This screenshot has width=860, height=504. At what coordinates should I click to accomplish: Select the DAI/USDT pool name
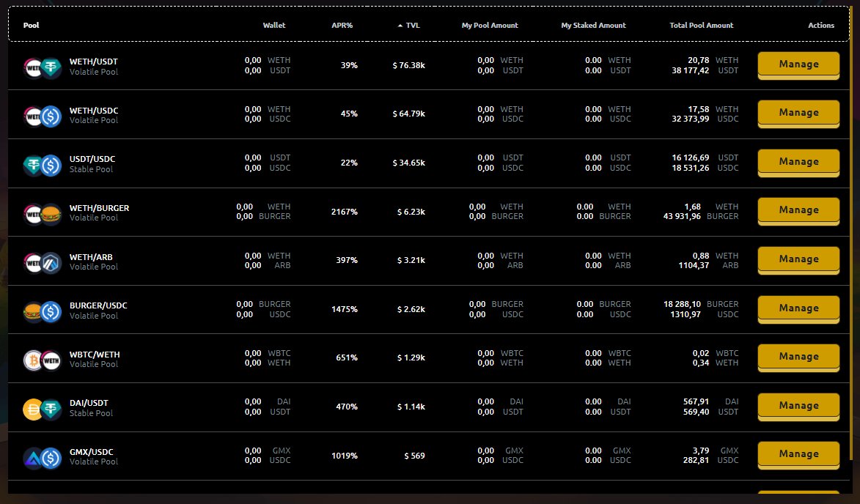(x=89, y=403)
